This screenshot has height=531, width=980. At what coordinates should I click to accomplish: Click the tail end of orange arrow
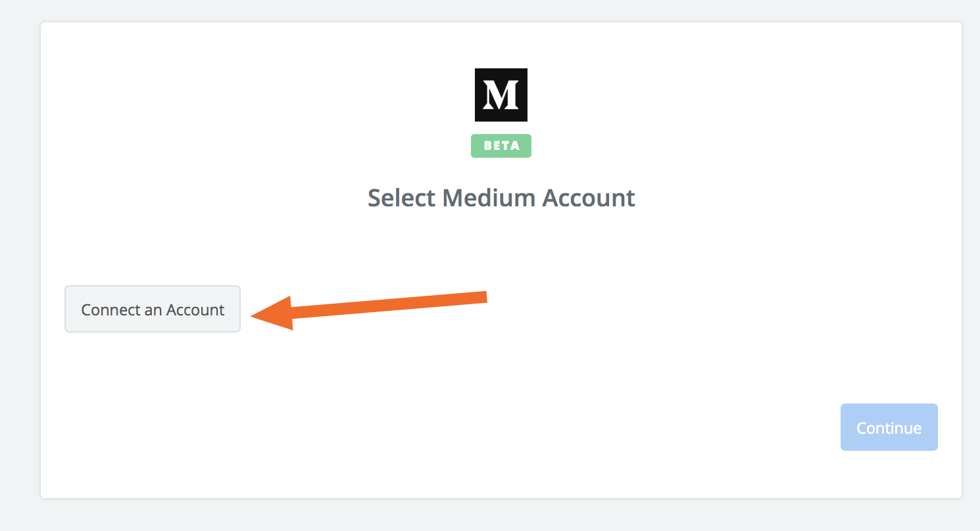pyautogui.click(x=484, y=297)
